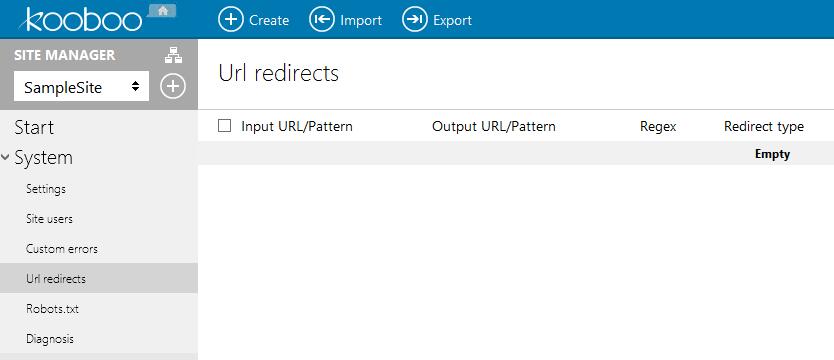The width and height of the screenshot is (834, 360).
Task: Collapse the System section chevron
Action: coord(5,158)
